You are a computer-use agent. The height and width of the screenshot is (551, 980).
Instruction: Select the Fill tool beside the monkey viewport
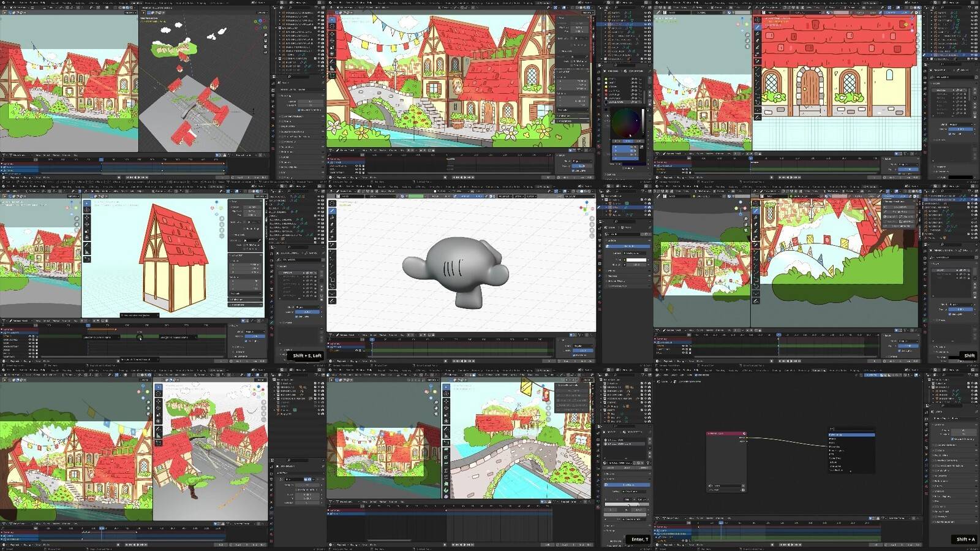(x=332, y=218)
